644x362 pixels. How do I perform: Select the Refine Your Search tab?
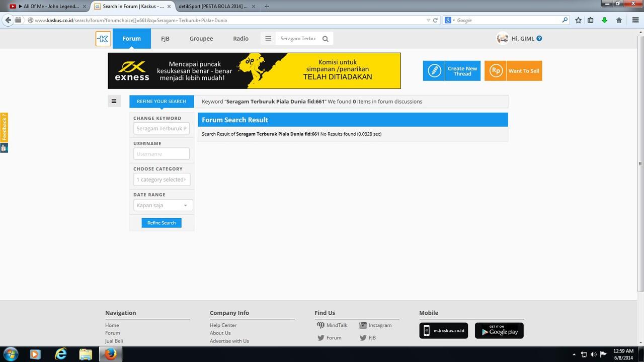pos(162,101)
